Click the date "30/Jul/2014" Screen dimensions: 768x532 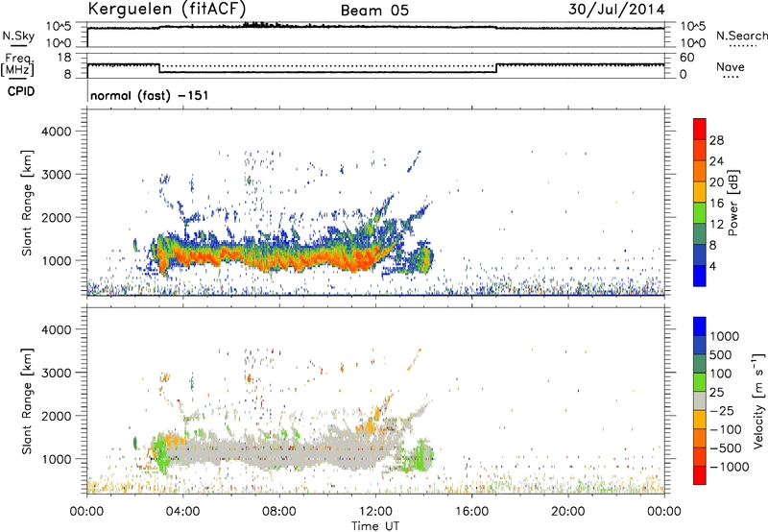pyautogui.click(x=616, y=10)
